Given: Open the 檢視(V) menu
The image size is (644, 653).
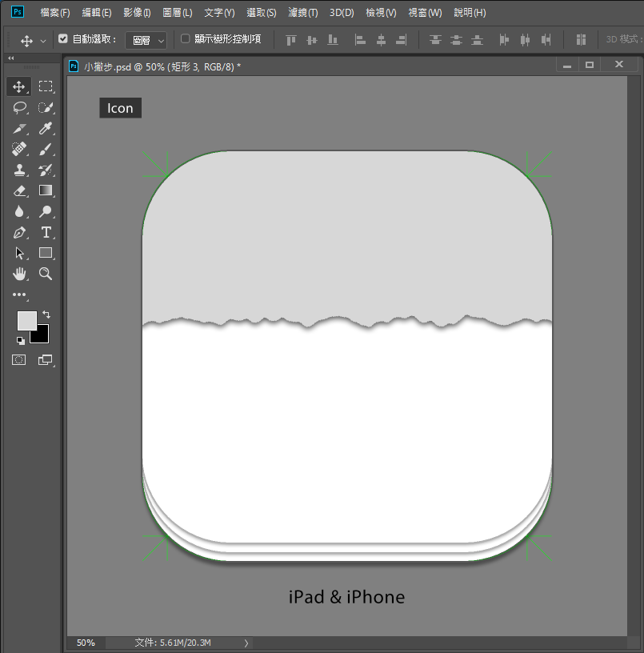Looking at the screenshot, I should (381, 13).
